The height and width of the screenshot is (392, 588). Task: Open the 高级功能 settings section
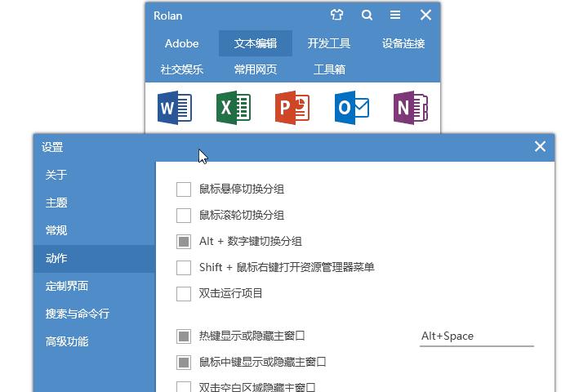[x=67, y=341]
